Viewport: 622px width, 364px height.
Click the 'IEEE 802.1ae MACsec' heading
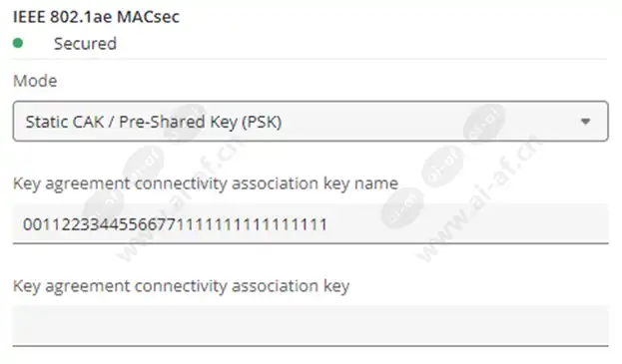point(96,17)
